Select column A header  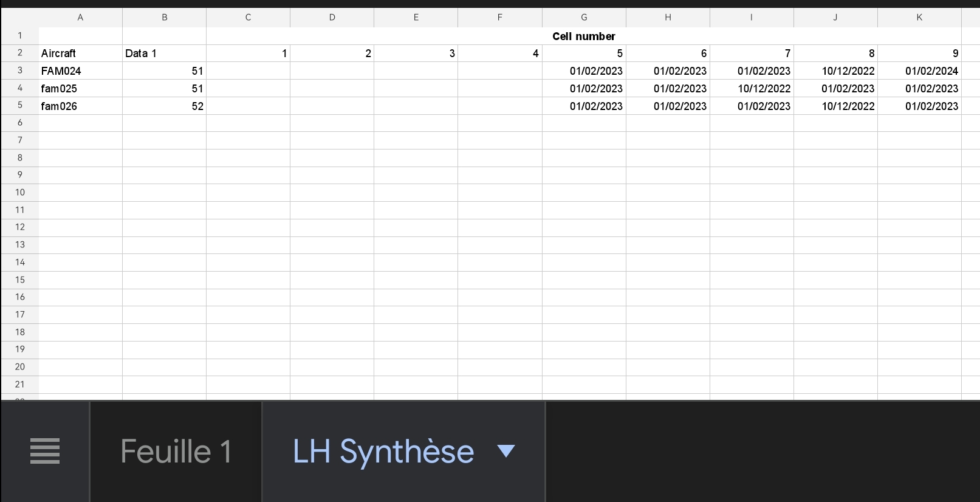pos(80,18)
